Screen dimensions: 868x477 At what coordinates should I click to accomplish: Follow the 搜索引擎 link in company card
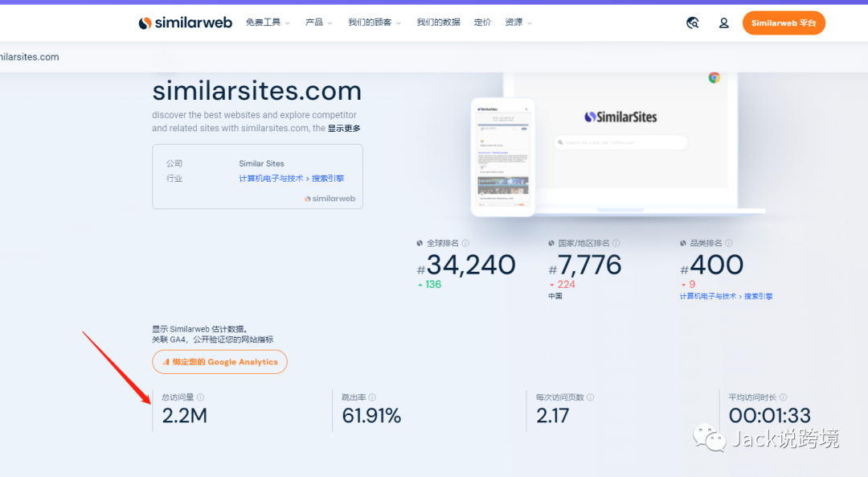coord(328,179)
